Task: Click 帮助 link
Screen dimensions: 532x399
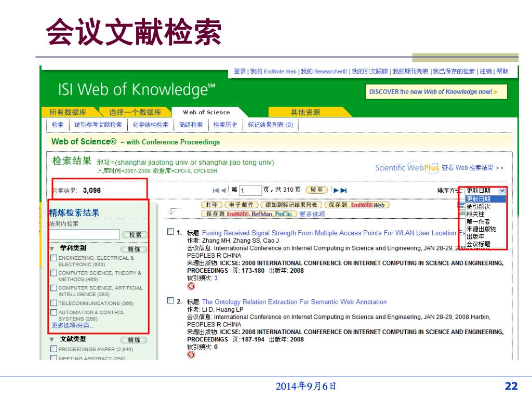Action: tap(502, 71)
